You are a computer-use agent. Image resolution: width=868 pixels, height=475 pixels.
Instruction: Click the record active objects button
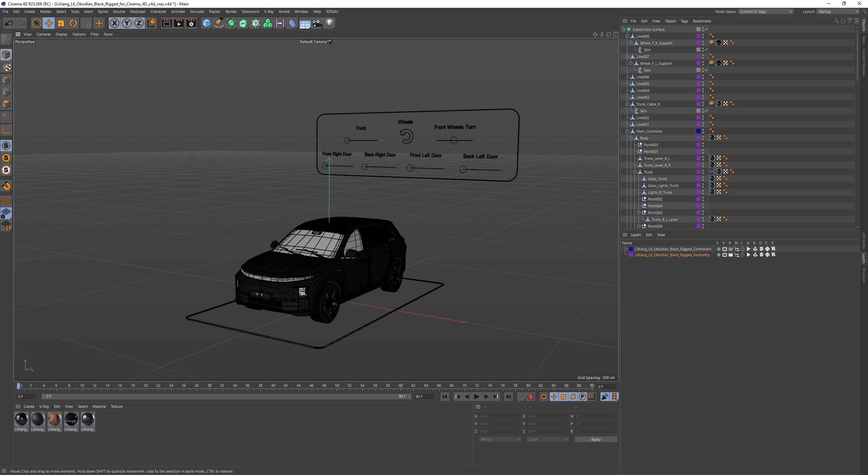pos(521,397)
